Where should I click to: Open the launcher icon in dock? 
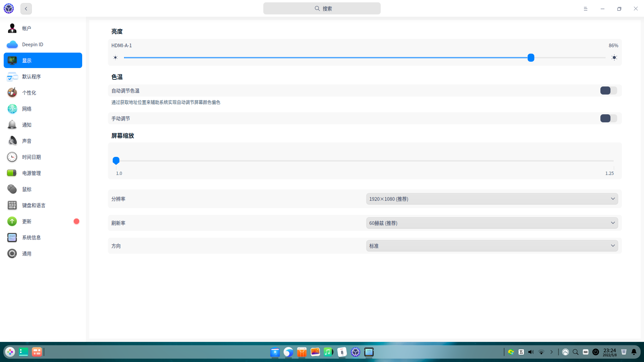click(x=10, y=352)
